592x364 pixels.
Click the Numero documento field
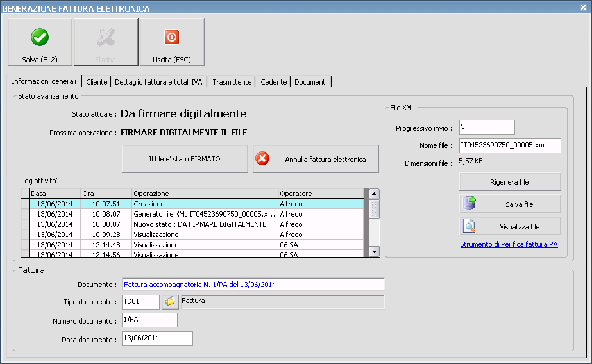point(149,320)
